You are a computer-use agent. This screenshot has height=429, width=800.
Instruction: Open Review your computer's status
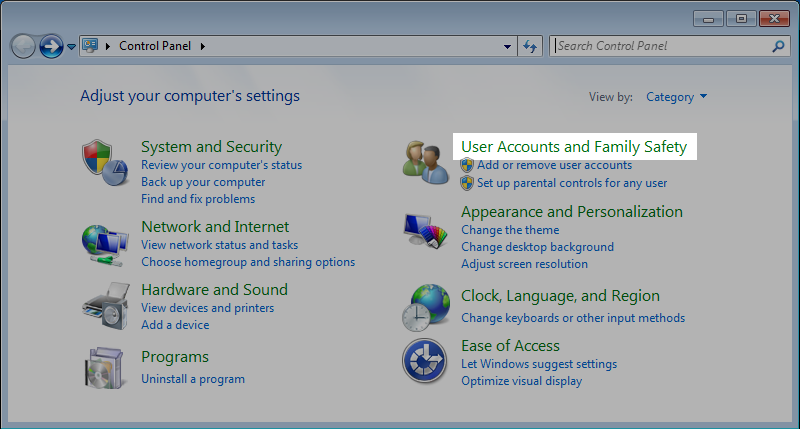click(x=221, y=165)
